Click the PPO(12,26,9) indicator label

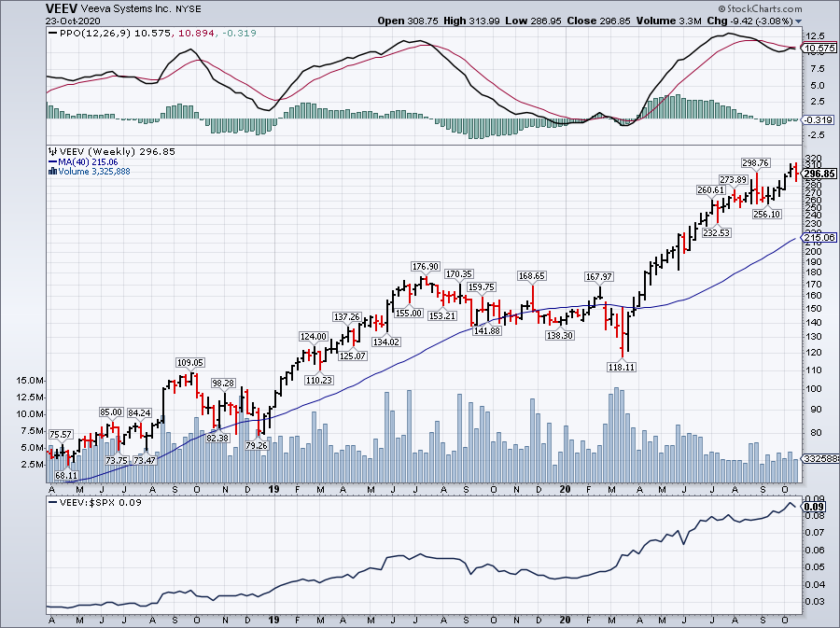[95, 34]
